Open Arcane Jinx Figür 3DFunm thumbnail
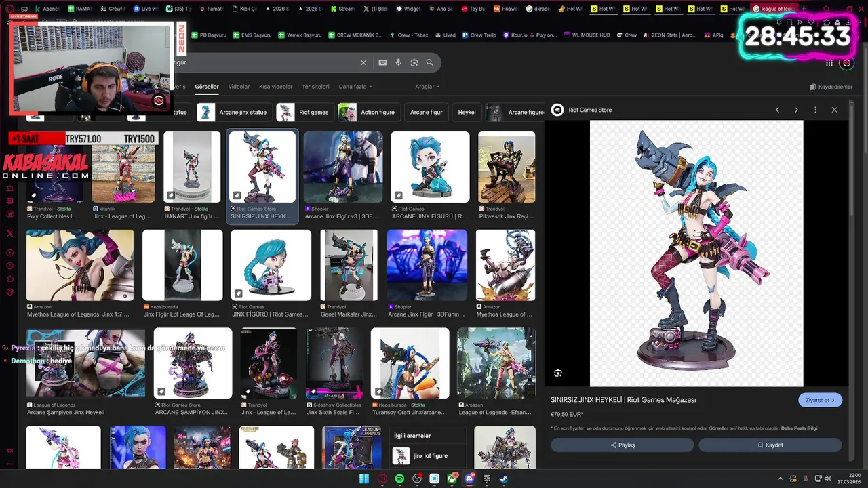The image size is (868, 488). [x=427, y=265]
